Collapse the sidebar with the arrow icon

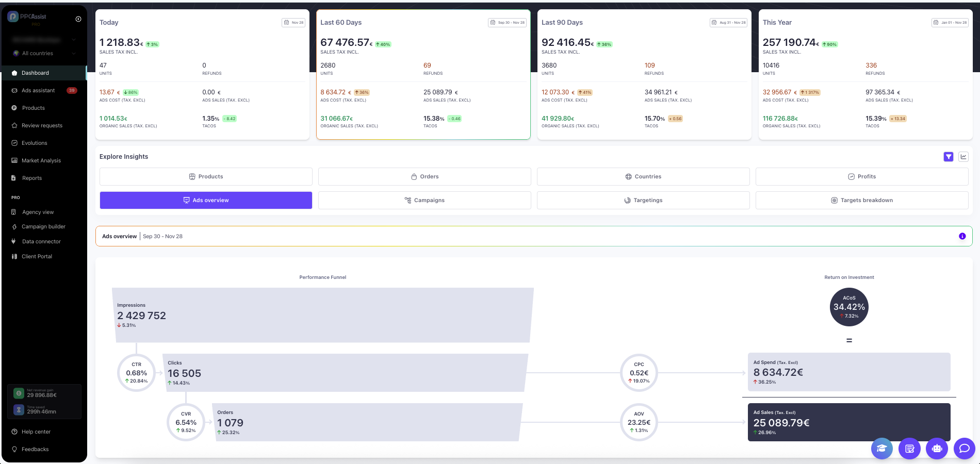point(78,19)
